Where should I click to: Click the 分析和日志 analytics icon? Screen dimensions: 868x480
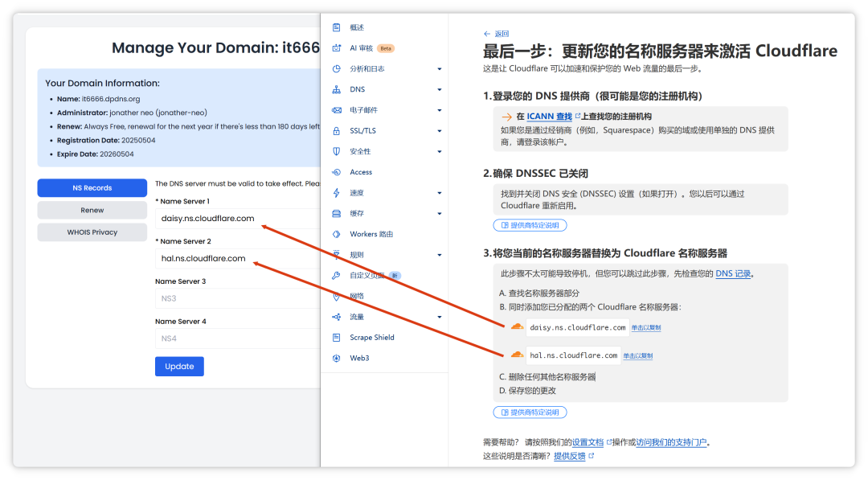(336, 68)
